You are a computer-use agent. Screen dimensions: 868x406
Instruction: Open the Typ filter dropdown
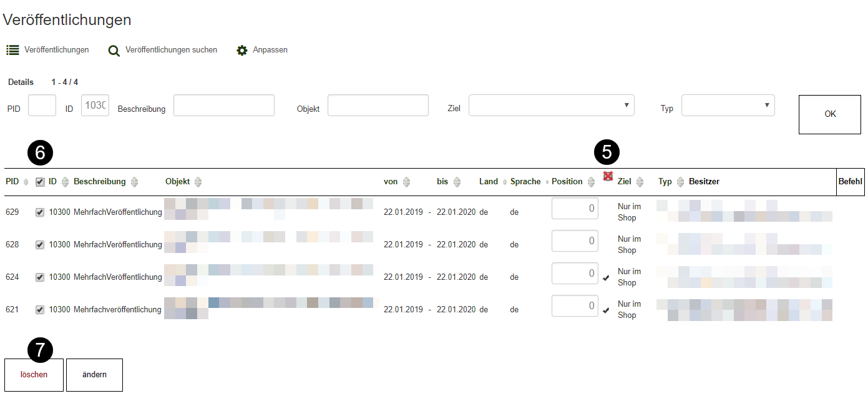click(728, 106)
